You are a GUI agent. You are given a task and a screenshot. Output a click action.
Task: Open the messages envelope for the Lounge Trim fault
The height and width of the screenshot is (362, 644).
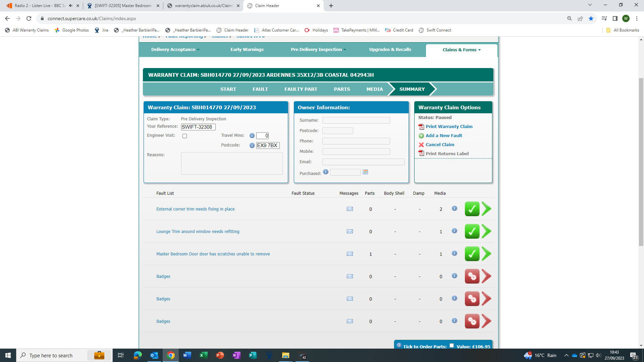pos(350,231)
